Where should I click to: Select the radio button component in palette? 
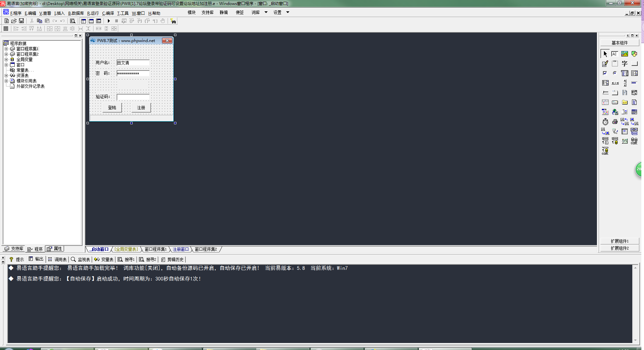615,73
